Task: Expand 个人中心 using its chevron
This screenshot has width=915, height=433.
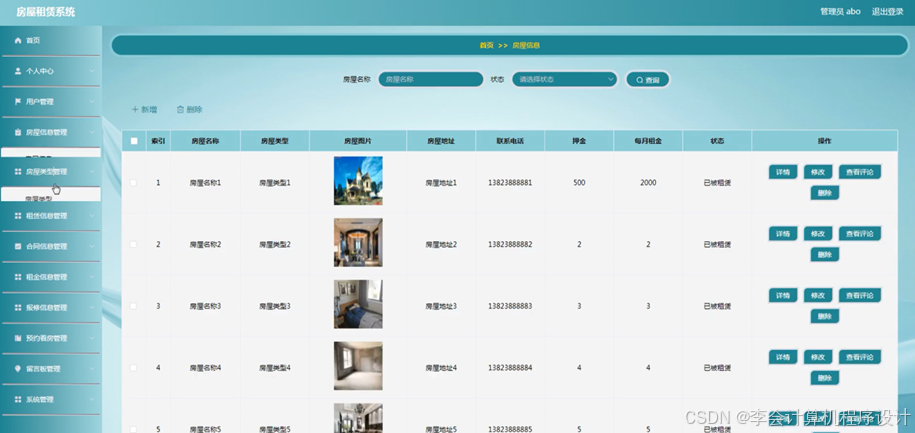Action: pyautogui.click(x=92, y=71)
